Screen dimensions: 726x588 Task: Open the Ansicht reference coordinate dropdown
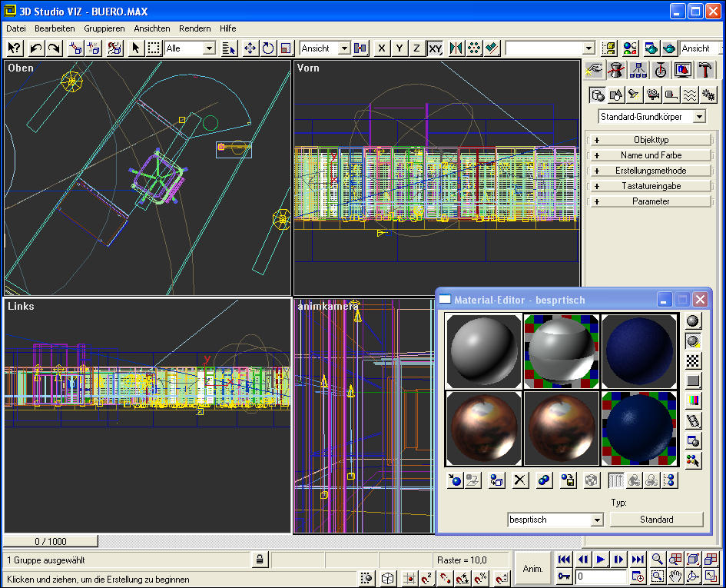click(x=344, y=48)
